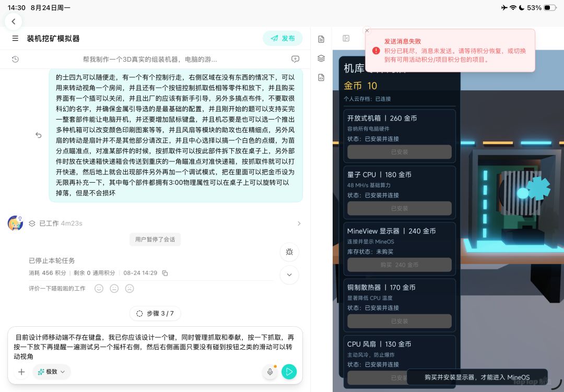Toggle the preview sidebar collapse icon

click(346, 38)
